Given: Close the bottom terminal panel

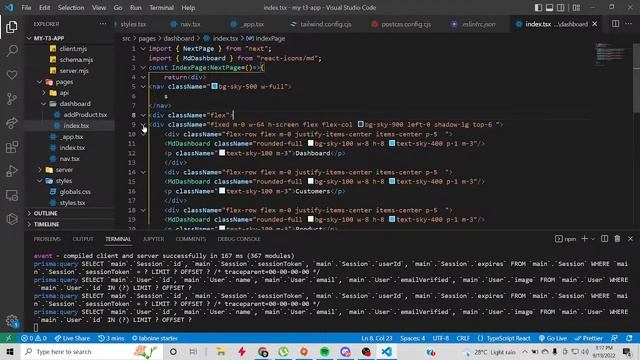Looking at the screenshot, I should pyautogui.click(x=630, y=239).
